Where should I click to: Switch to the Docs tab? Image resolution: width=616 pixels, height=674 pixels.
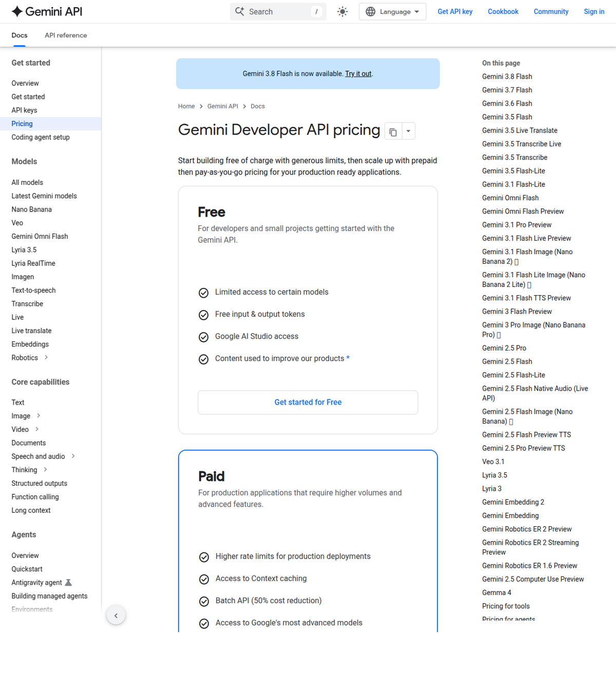tap(20, 35)
